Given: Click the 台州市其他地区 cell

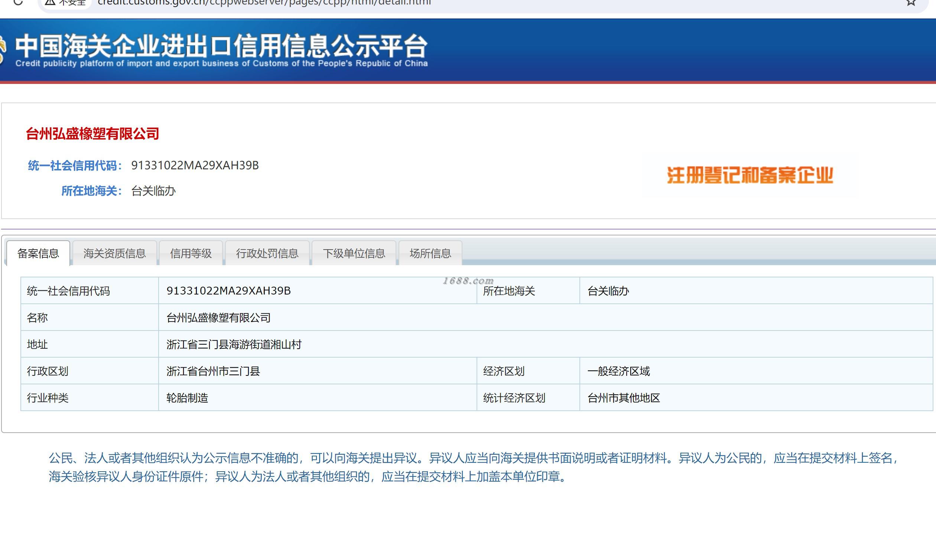Looking at the screenshot, I should 624,398.
